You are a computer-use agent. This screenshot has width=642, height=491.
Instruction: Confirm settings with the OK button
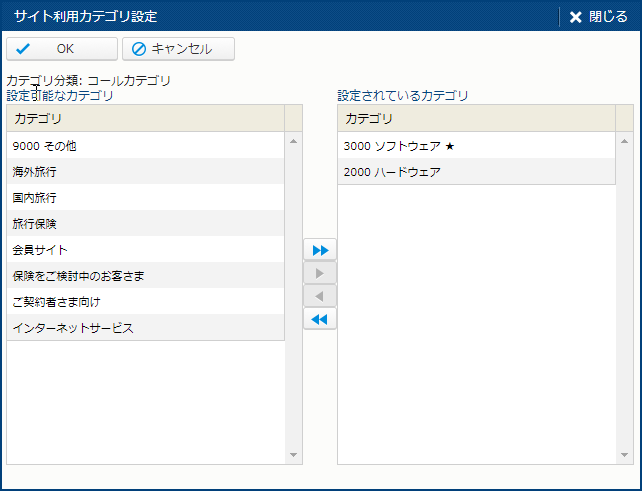tap(61, 49)
